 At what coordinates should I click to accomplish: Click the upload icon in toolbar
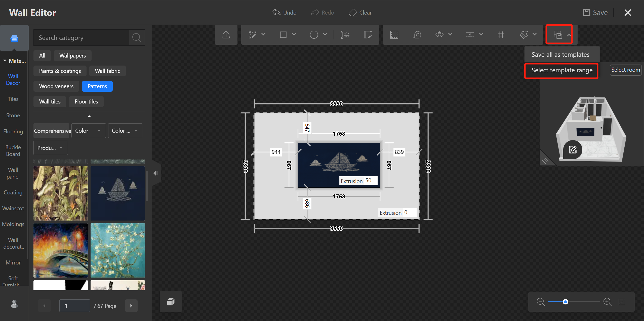click(x=226, y=35)
